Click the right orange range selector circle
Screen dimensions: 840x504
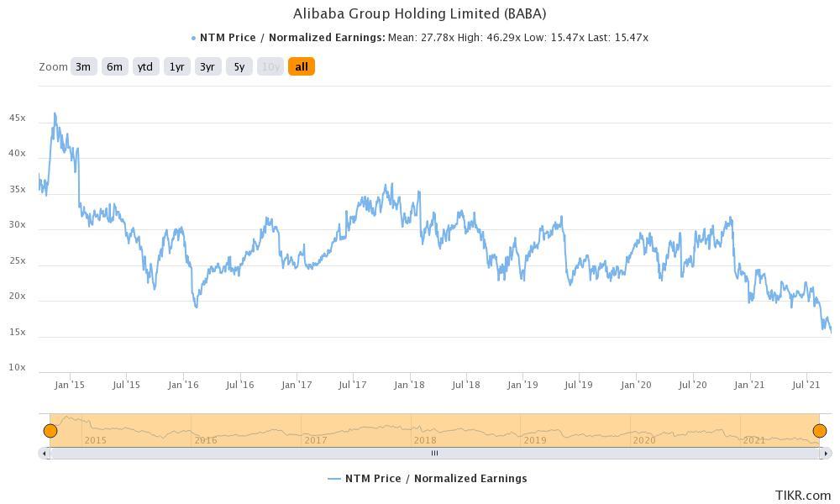(820, 429)
